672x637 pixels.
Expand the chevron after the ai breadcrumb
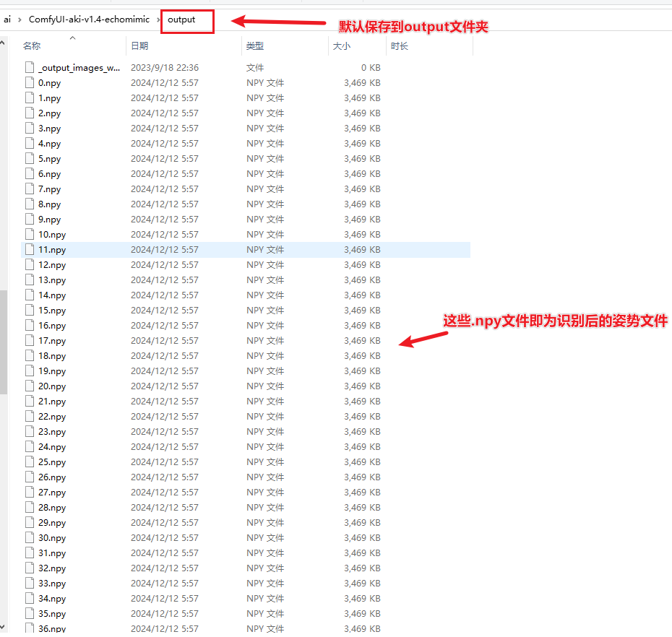point(20,19)
